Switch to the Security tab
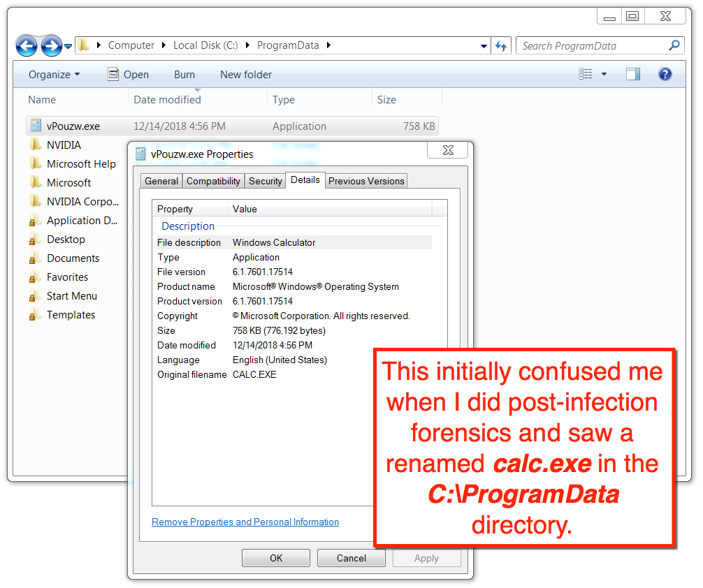This screenshot has height=588, width=703. point(266,181)
